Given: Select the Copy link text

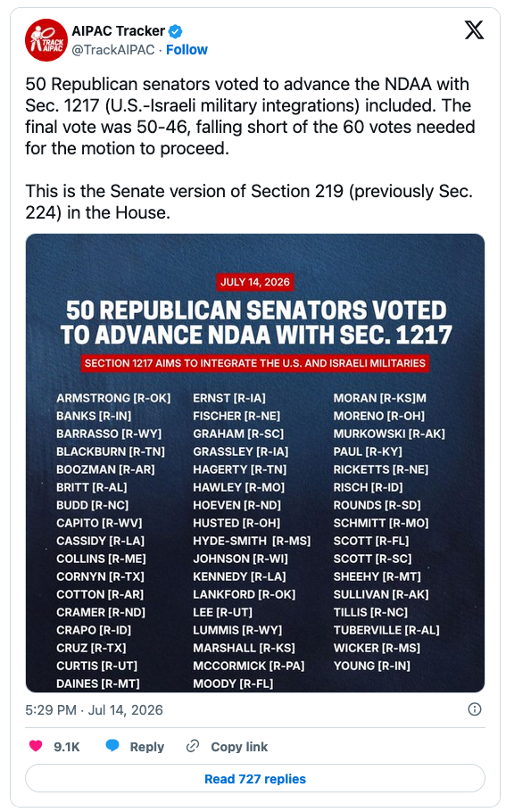Looking at the screenshot, I should [x=239, y=747].
